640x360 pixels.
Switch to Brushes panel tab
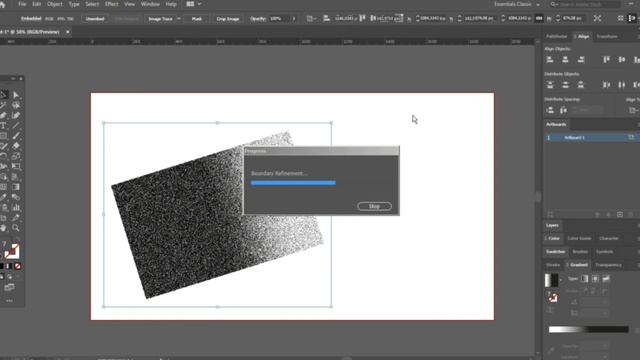point(580,251)
